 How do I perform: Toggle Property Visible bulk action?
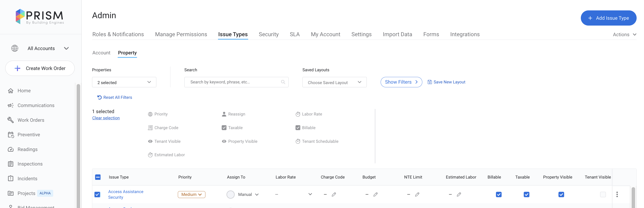239,141
